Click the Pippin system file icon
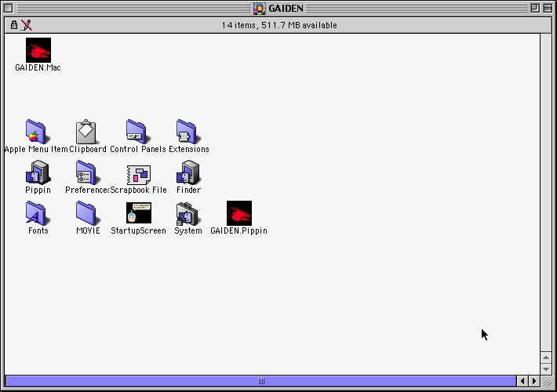The width and height of the screenshot is (557, 392). coord(38,172)
